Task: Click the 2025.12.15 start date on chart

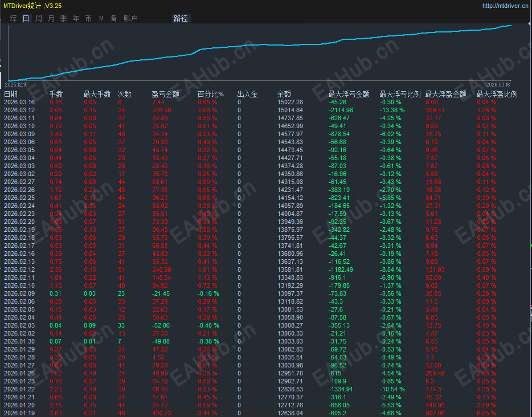Action: [x=17, y=84]
